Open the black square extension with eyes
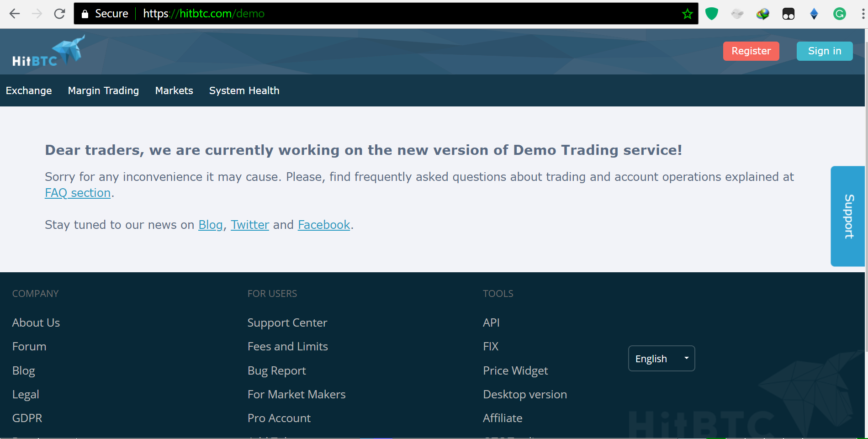The height and width of the screenshot is (439, 868). coord(789,14)
